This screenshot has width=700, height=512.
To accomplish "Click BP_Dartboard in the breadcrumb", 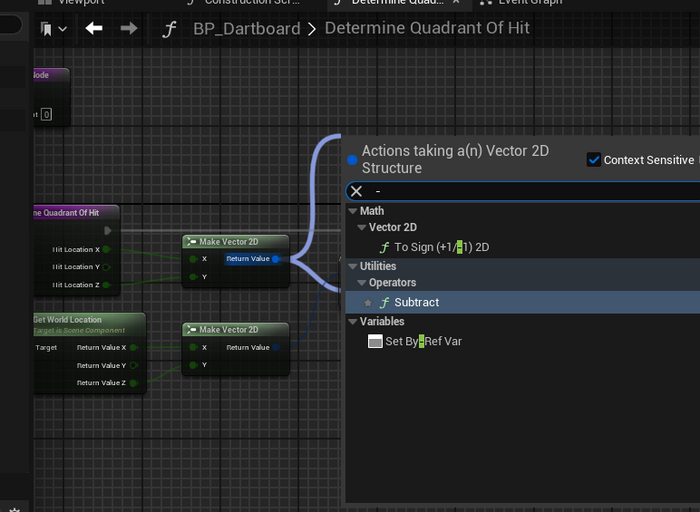I will 246,29.
